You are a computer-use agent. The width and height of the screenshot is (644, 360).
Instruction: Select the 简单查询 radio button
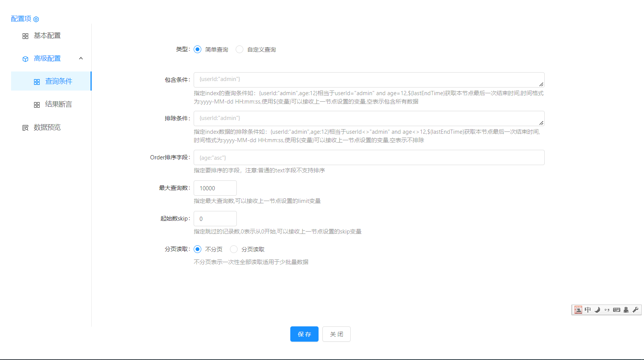(197, 49)
